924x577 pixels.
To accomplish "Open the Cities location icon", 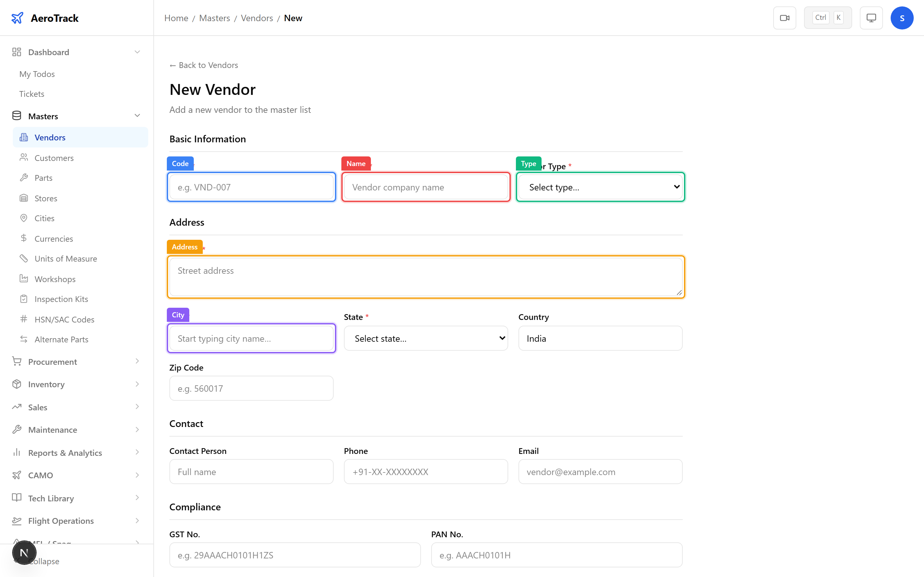I will pos(24,218).
